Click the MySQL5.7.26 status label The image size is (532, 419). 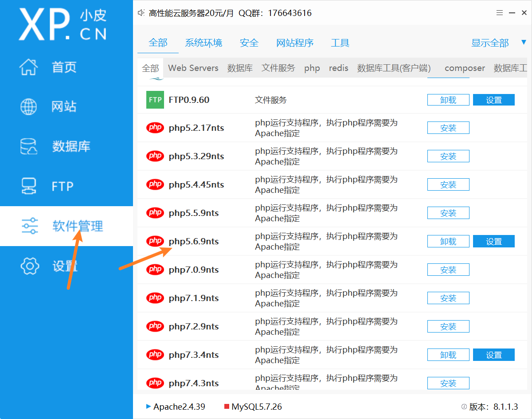[257, 407]
